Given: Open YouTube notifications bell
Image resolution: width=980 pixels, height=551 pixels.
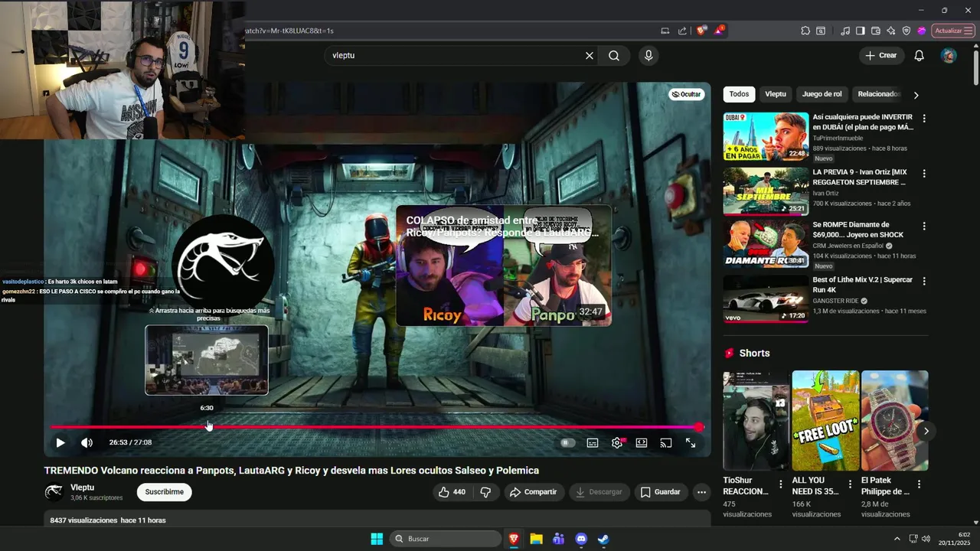Looking at the screenshot, I should 919,56.
